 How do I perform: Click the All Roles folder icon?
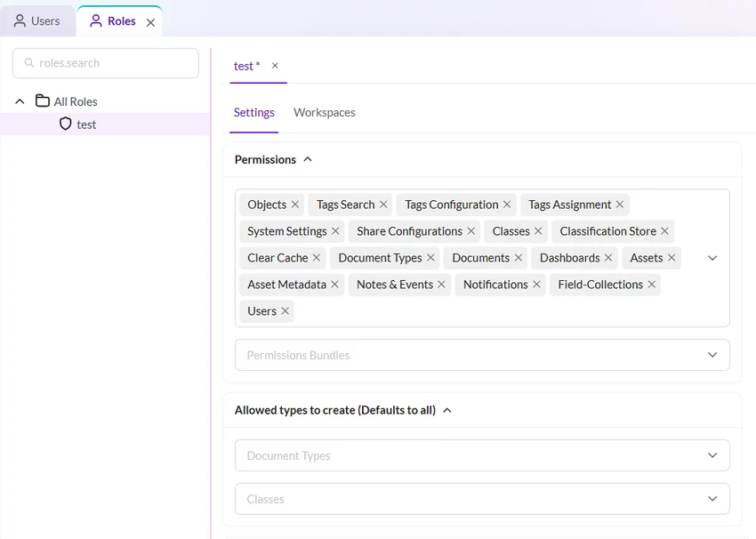(43, 101)
